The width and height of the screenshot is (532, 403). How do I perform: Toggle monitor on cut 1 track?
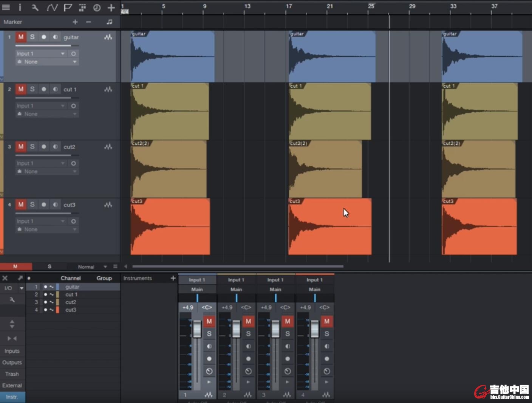(55, 89)
